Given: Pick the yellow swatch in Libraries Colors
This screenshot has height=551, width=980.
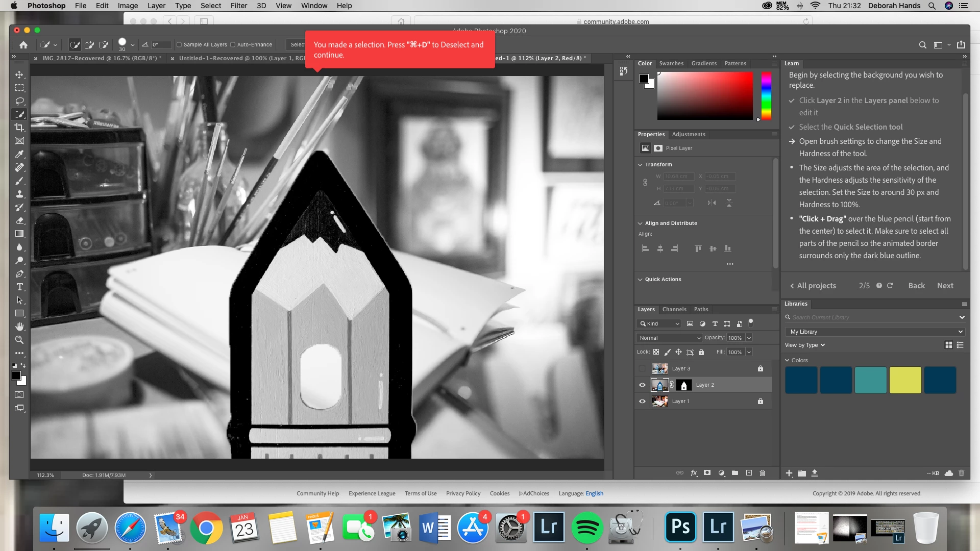Looking at the screenshot, I should pyautogui.click(x=905, y=380).
